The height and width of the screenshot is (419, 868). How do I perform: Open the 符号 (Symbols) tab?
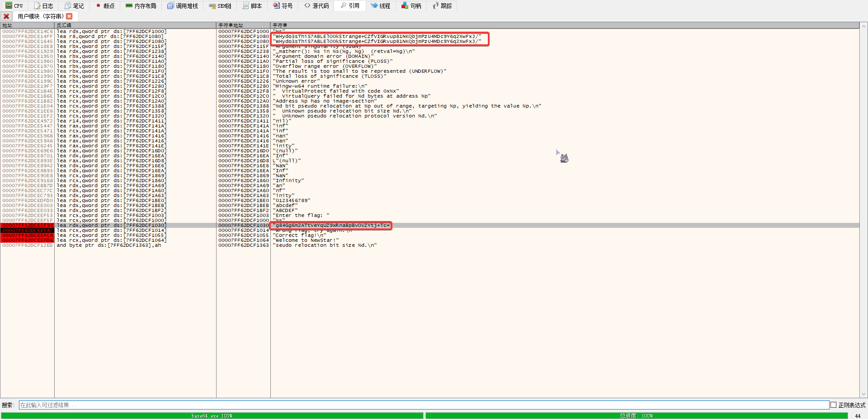tap(283, 6)
